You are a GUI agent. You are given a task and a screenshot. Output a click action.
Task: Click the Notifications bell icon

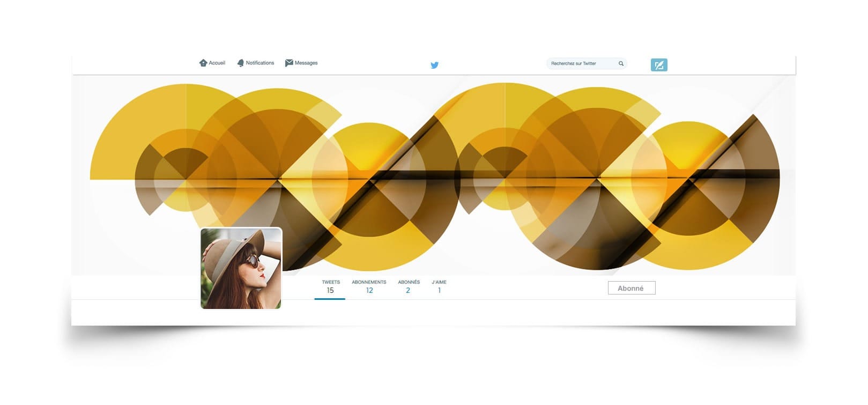click(241, 63)
